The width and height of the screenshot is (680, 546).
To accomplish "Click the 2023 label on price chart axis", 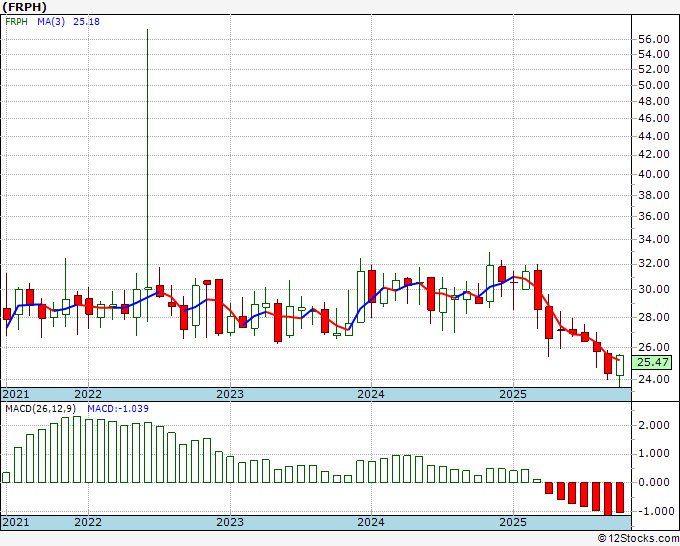I will (x=230, y=394).
